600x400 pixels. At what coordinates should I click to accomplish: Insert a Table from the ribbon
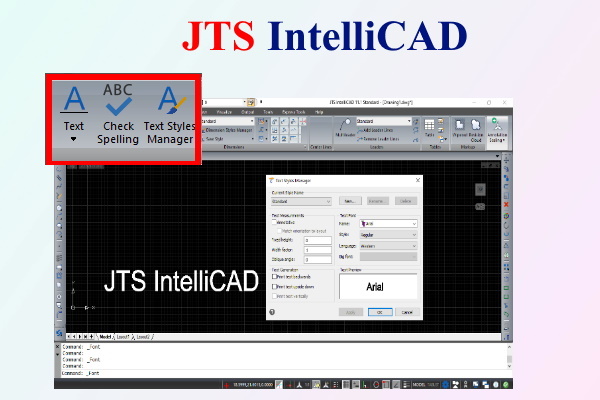click(429, 127)
